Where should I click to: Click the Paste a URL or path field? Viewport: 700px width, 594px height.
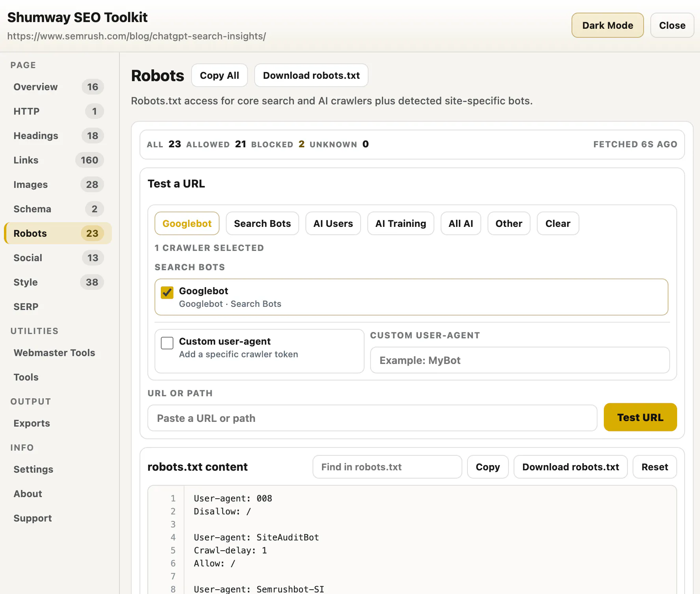click(x=372, y=418)
